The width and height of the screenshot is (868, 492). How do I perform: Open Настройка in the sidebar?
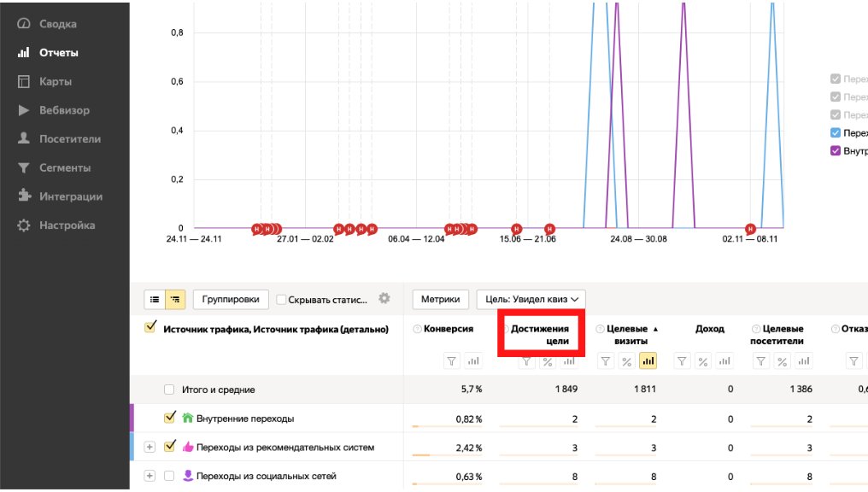(x=67, y=225)
